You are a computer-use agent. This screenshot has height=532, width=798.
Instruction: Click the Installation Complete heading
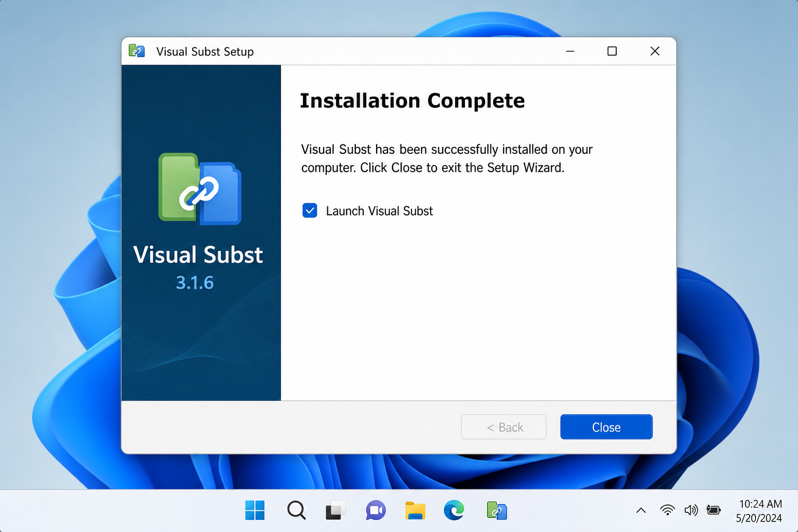point(413,101)
